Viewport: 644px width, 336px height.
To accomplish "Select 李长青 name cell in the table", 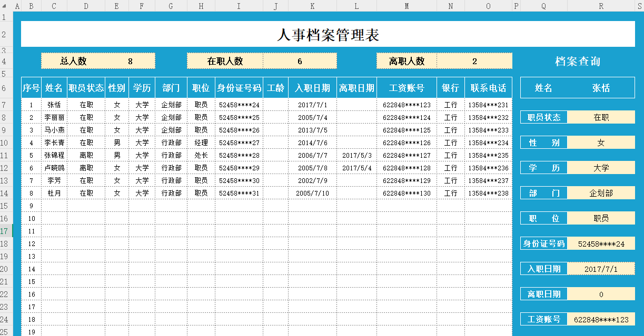I will (54, 142).
